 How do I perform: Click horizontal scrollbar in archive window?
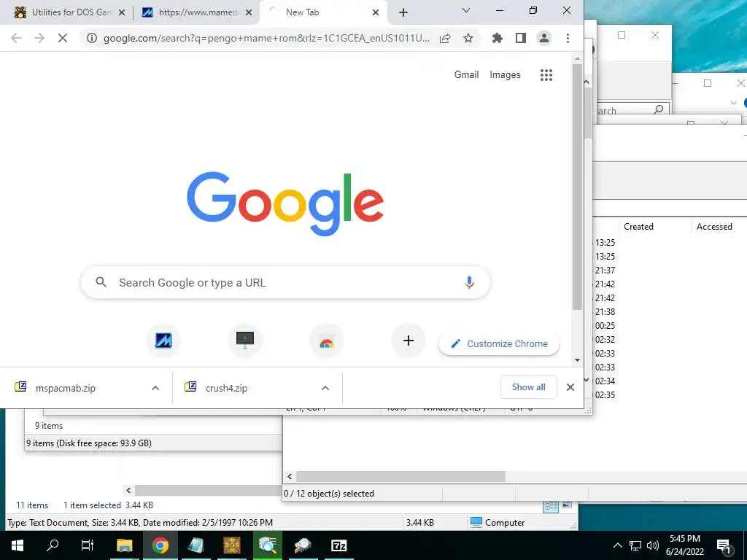[x=400, y=476]
